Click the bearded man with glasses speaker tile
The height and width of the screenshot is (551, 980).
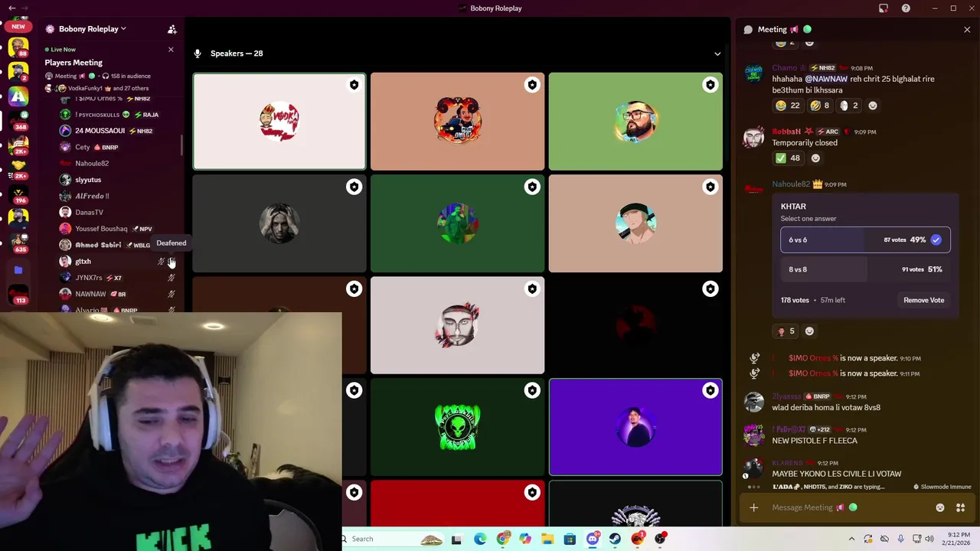(635, 122)
